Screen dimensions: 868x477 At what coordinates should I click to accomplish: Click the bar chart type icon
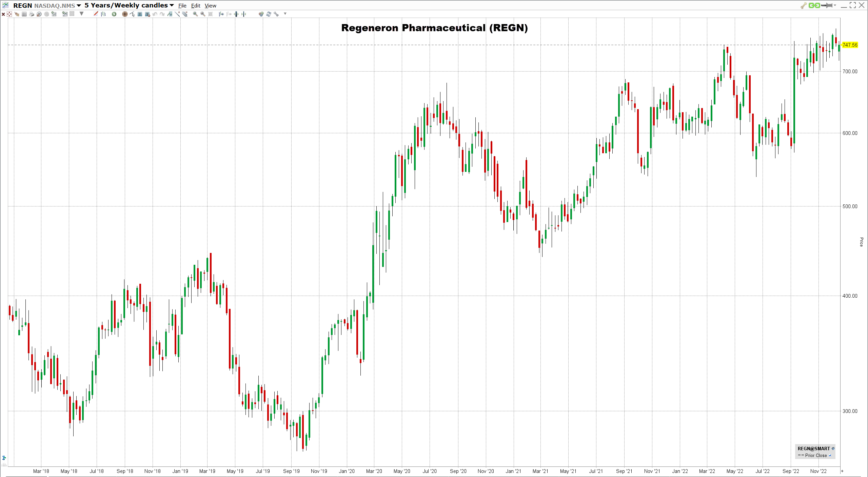tap(103, 14)
